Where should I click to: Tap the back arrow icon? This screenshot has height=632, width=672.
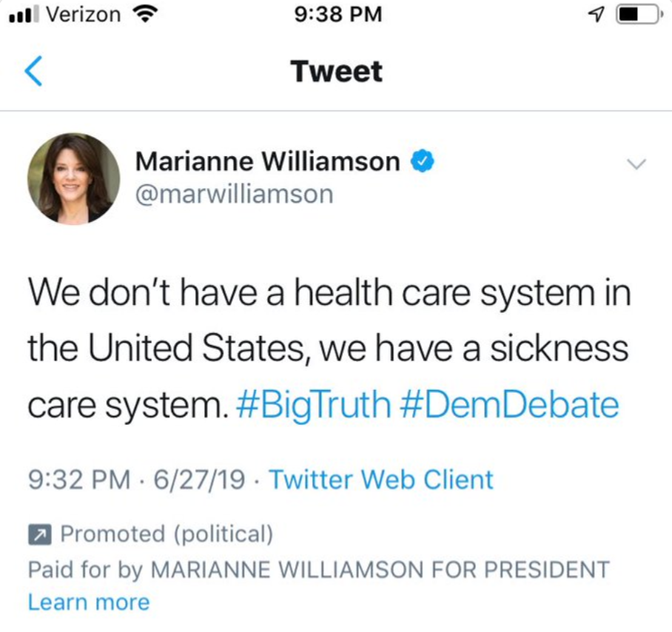33,72
